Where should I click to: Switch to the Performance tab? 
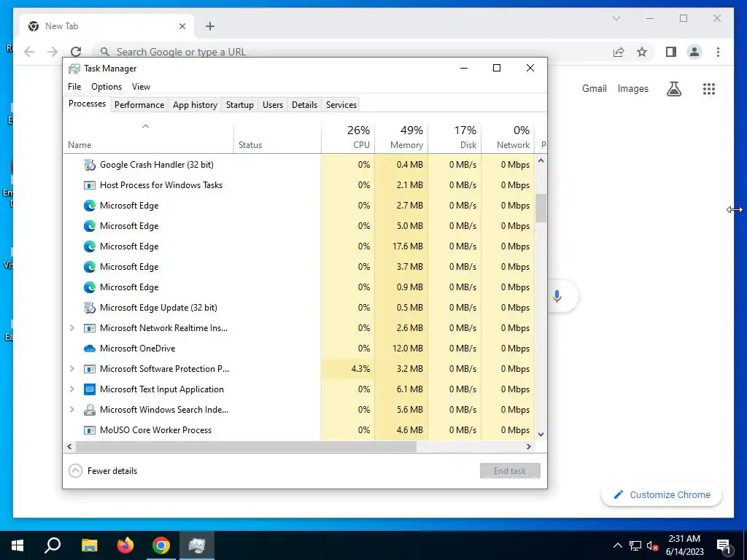point(139,105)
